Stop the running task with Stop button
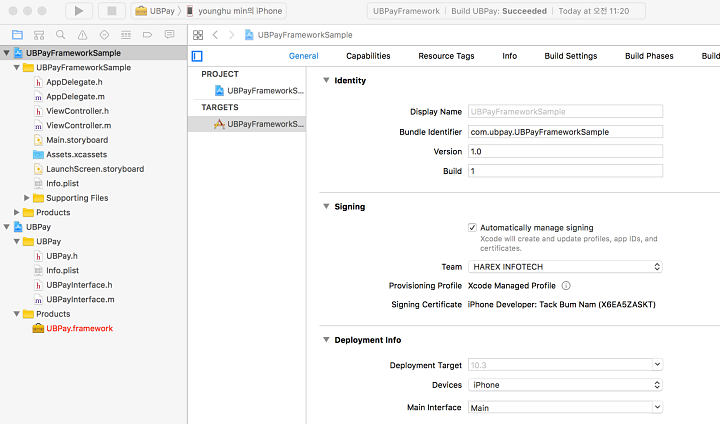Screen dimensions: 720x424 click(112, 11)
